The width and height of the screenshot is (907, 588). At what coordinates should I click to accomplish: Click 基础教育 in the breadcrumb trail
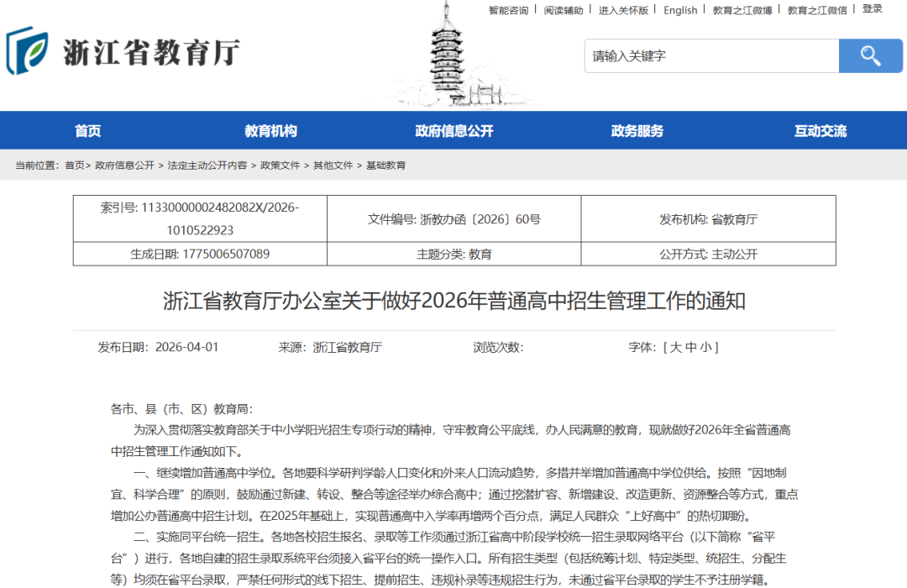[388, 165]
